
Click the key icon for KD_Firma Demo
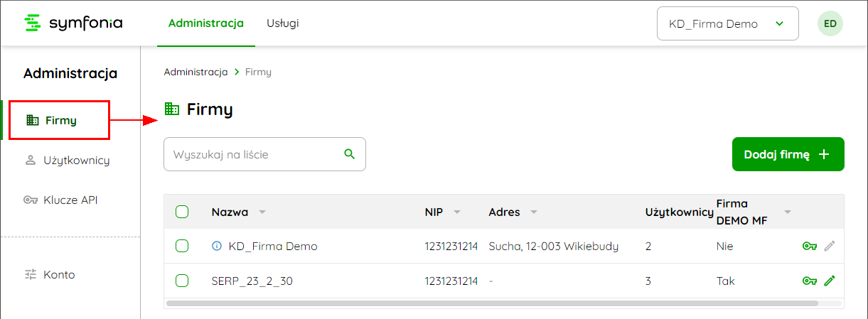pos(809,247)
